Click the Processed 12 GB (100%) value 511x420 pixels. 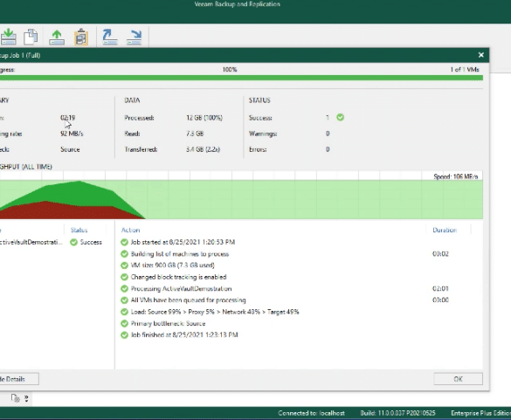(204, 118)
